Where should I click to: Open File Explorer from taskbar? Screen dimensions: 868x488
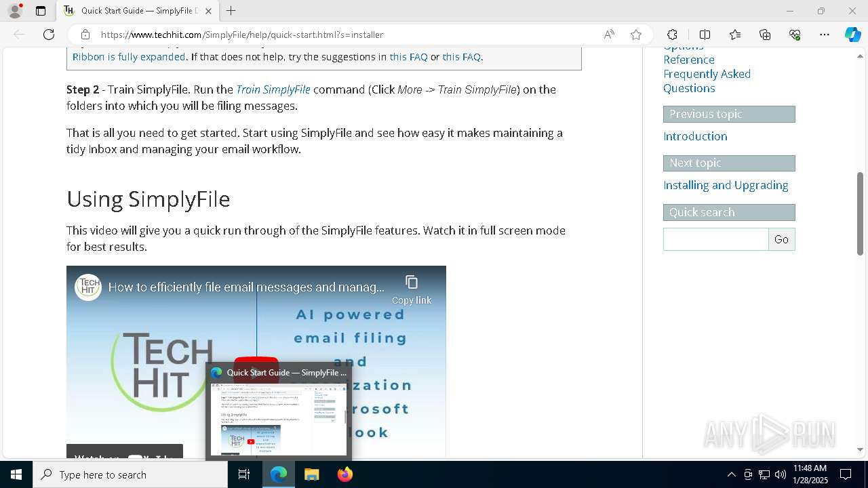311,474
